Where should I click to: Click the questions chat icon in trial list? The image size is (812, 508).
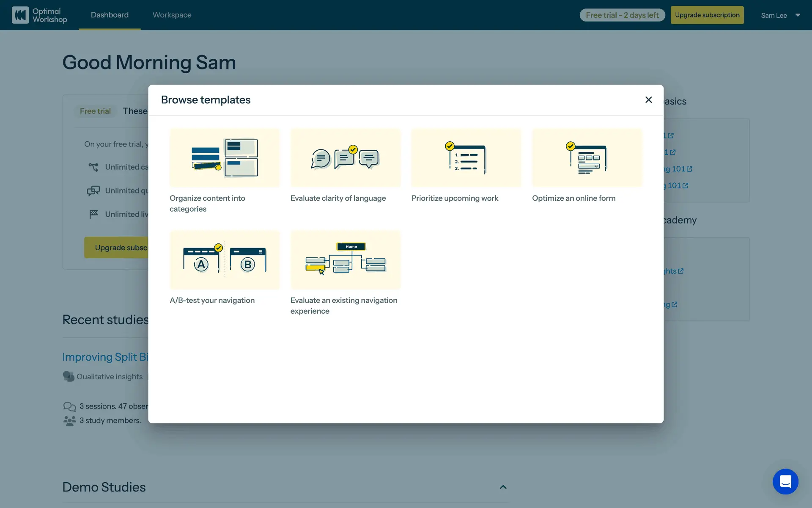[x=93, y=191]
